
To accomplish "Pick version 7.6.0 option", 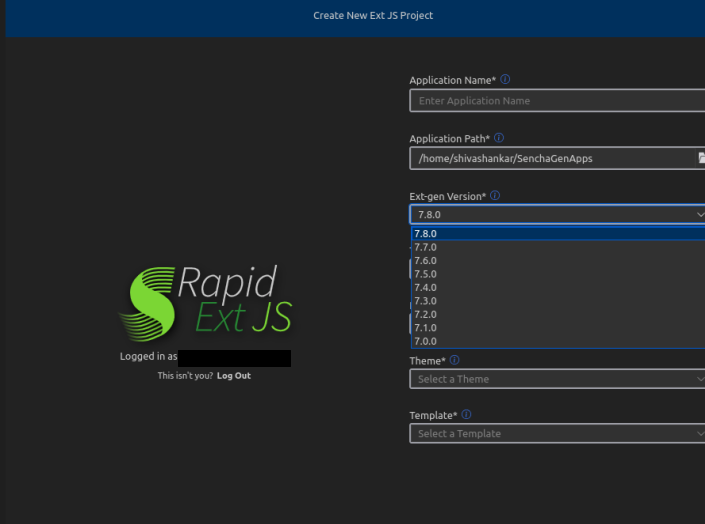I will [x=426, y=261].
